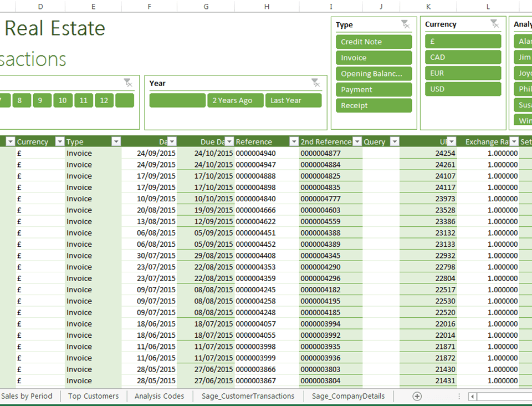Image resolution: width=532 pixels, height=406 pixels.
Task: Click date cell 30/07/2015
Action: (x=149, y=256)
